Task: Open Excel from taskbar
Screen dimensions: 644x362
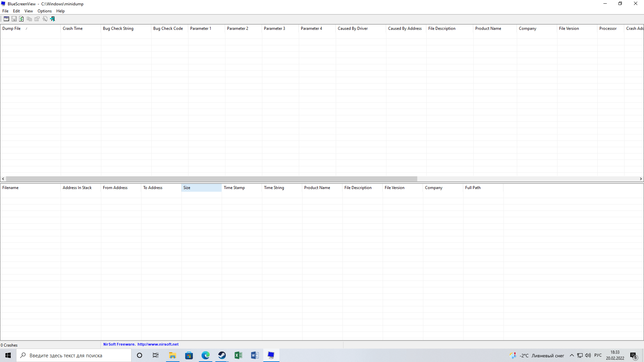Action: (x=238, y=355)
